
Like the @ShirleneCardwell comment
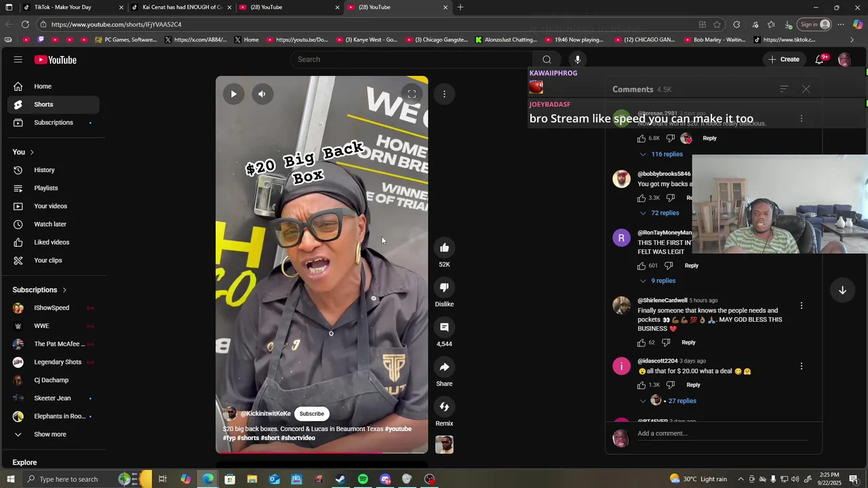pos(642,343)
